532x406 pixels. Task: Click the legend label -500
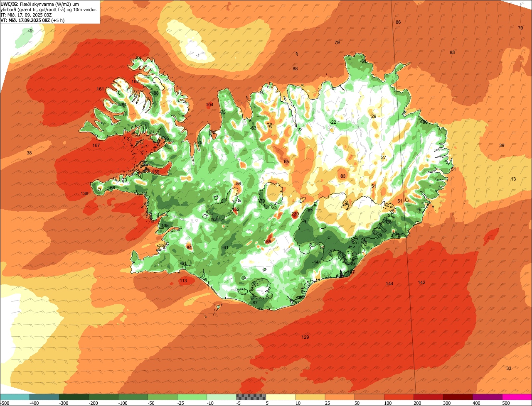coord(5,403)
